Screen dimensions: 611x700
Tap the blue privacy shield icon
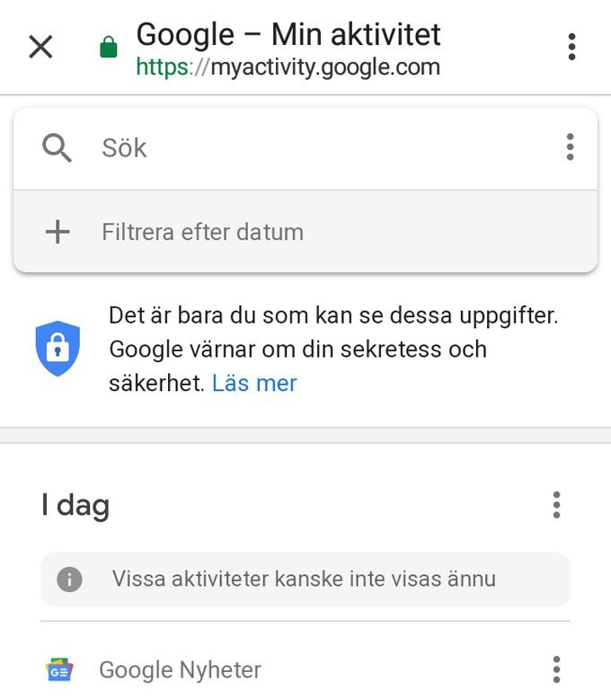pyautogui.click(x=58, y=349)
